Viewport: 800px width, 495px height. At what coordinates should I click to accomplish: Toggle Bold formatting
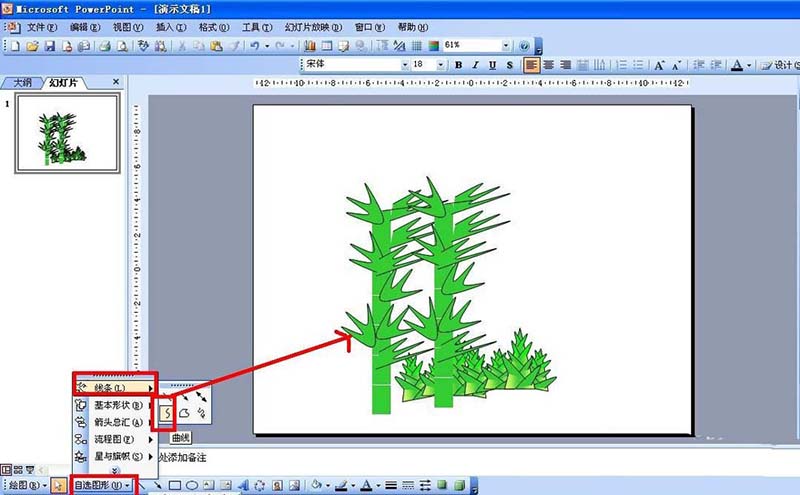click(458, 65)
